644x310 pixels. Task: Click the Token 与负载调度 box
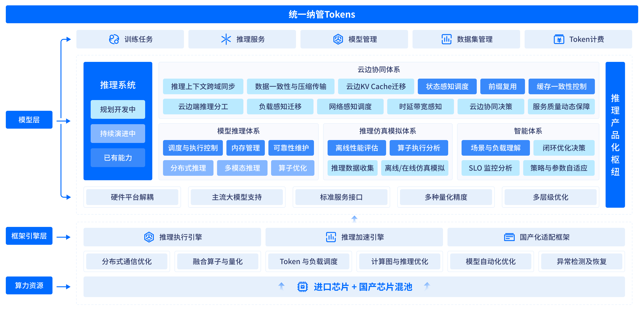pyautogui.click(x=309, y=262)
